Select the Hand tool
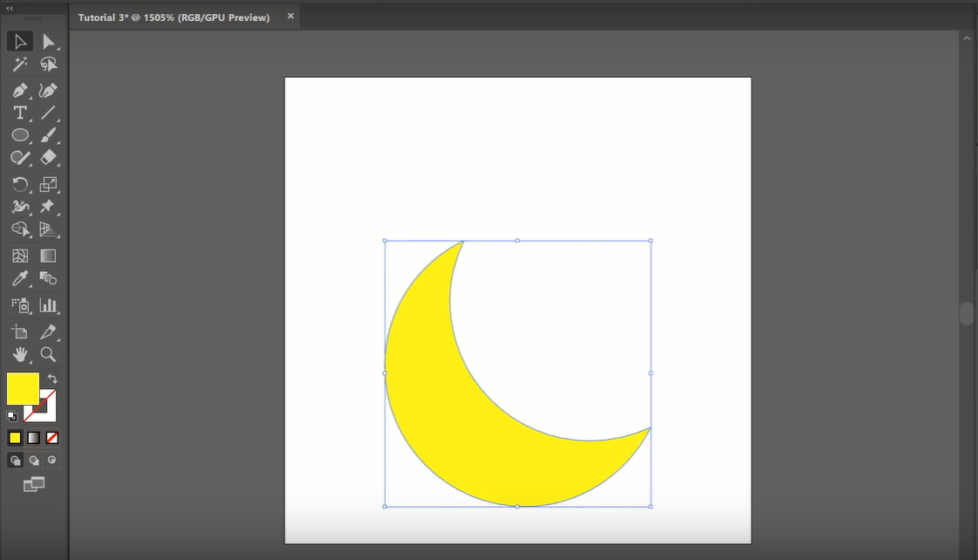The width and height of the screenshot is (978, 560). click(x=19, y=354)
